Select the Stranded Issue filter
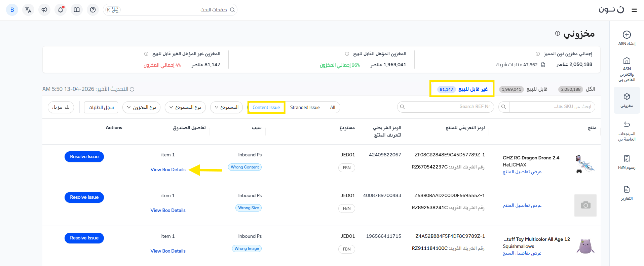 pyautogui.click(x=305, y=107)
